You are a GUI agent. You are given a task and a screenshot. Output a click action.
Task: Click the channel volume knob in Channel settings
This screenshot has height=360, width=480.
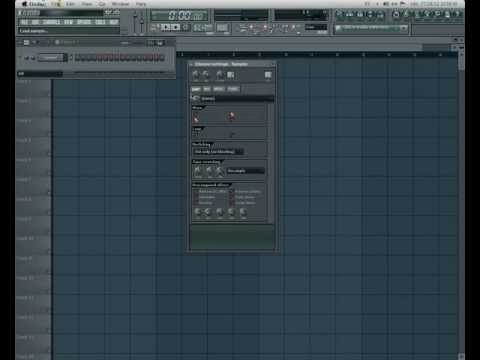click(x=205, y=75)
